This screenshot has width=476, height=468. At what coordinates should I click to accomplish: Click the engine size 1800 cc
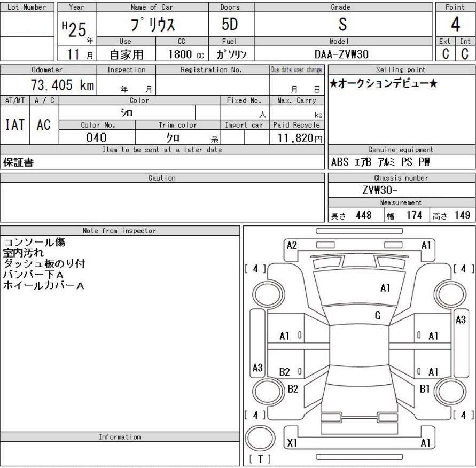tap(186, 54)
